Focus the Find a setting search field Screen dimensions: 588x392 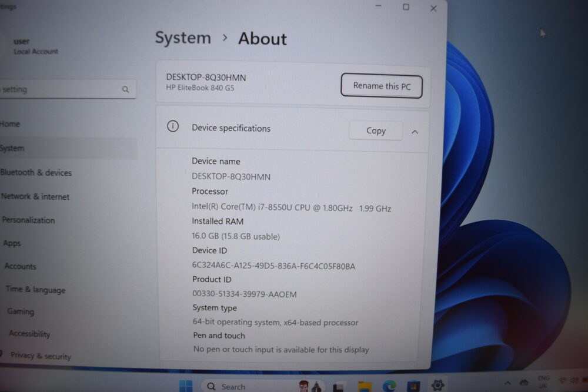click(68, 89)
